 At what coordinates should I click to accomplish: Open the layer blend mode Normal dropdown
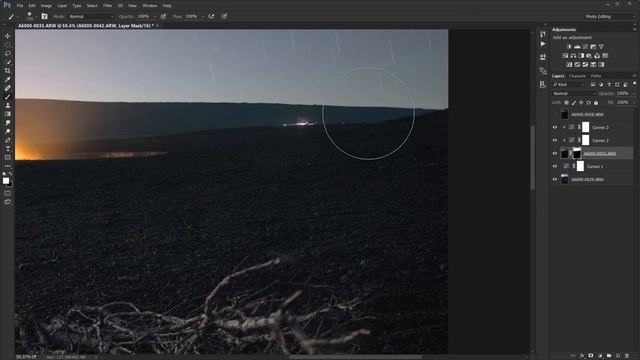point(574,93)
